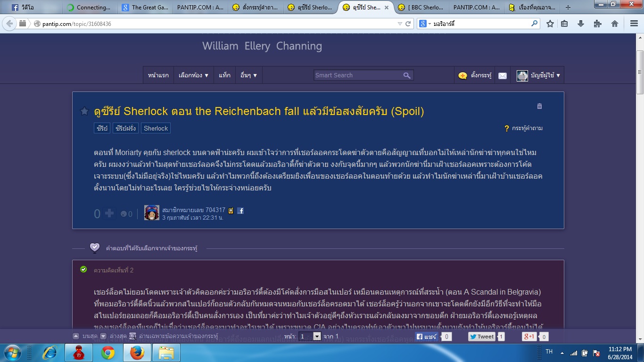Image resolution: width=644 pixels, height=362 pixels.
Task: Favorite the topic with the star icon
Action: click(x=84, y=111)
